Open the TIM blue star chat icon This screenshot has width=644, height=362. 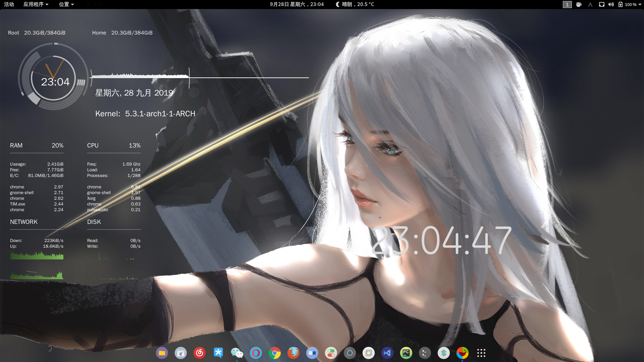click(x=218, y=353)
